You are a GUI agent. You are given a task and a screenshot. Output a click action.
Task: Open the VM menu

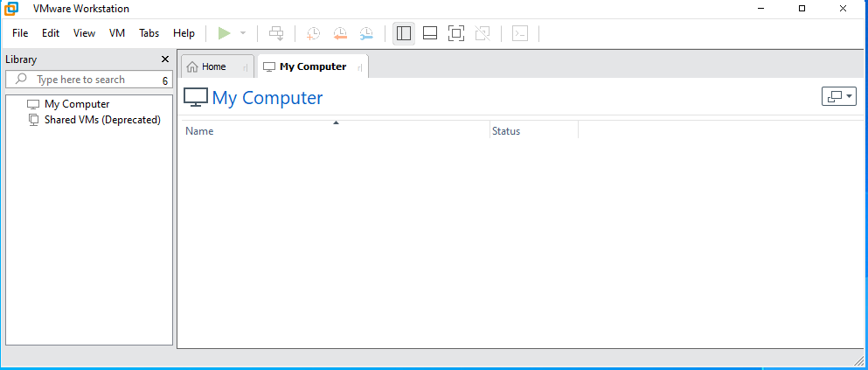pyautogui.click(x=117, y=33)
